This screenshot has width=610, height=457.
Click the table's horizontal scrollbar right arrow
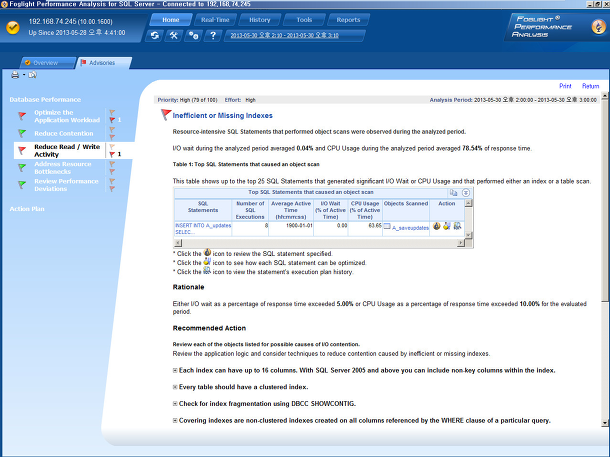coord(461,243)
